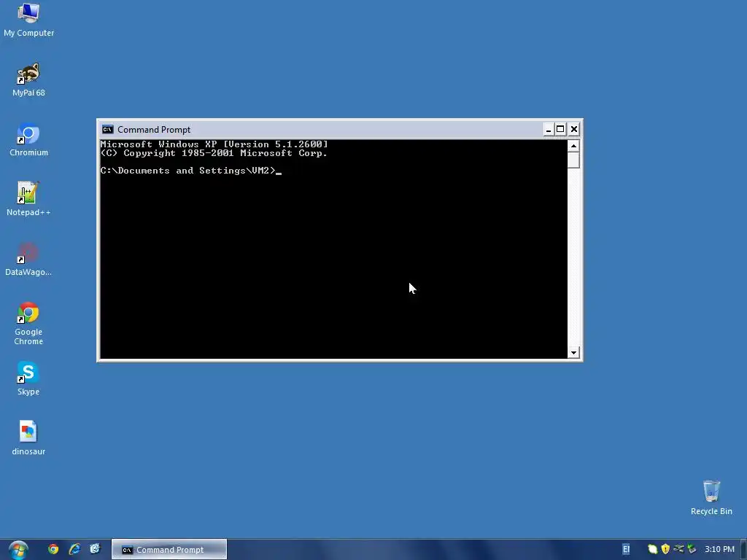Image resolution: width=747 pixels, height=560 pixels.
Task: Click the Command Prompt taskbar button
Action: [x=169, y=550]
